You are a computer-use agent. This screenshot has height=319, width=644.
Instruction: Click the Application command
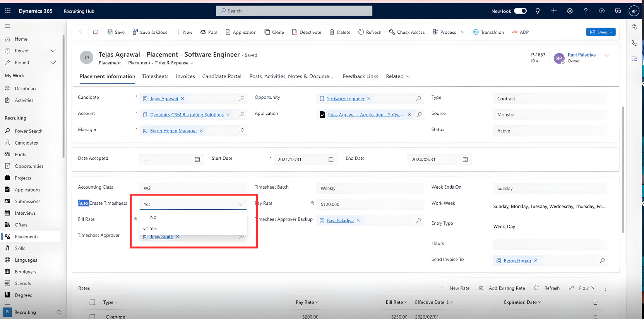click(x=241, y=32)
